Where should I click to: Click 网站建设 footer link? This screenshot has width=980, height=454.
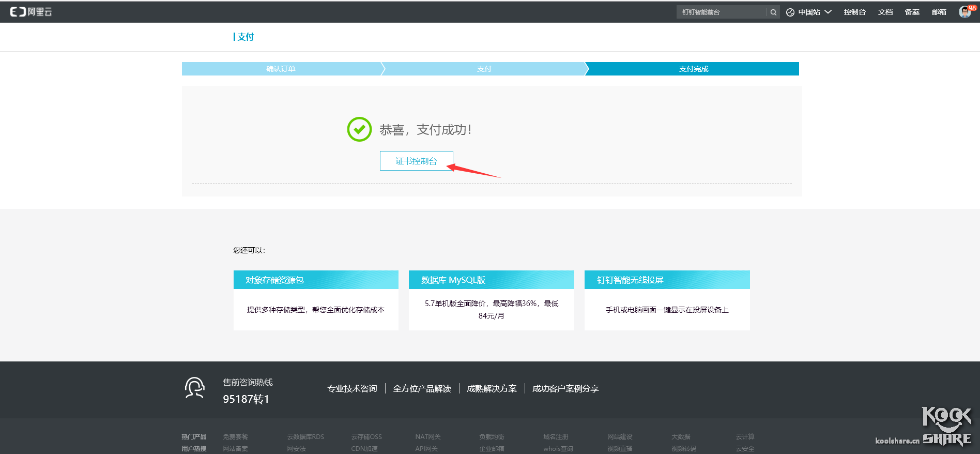click(620, 437)
